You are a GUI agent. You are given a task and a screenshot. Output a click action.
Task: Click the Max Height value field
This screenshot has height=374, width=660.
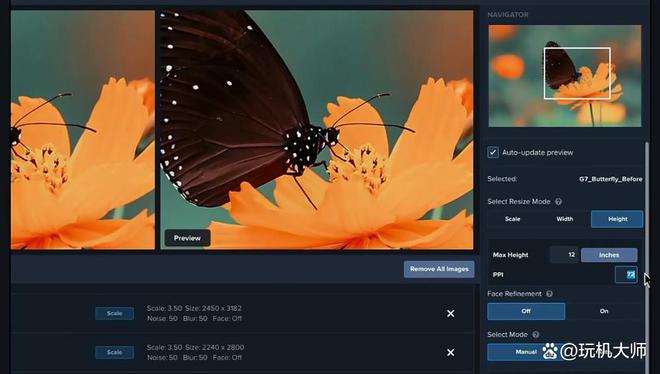click(x=564, y=255)
